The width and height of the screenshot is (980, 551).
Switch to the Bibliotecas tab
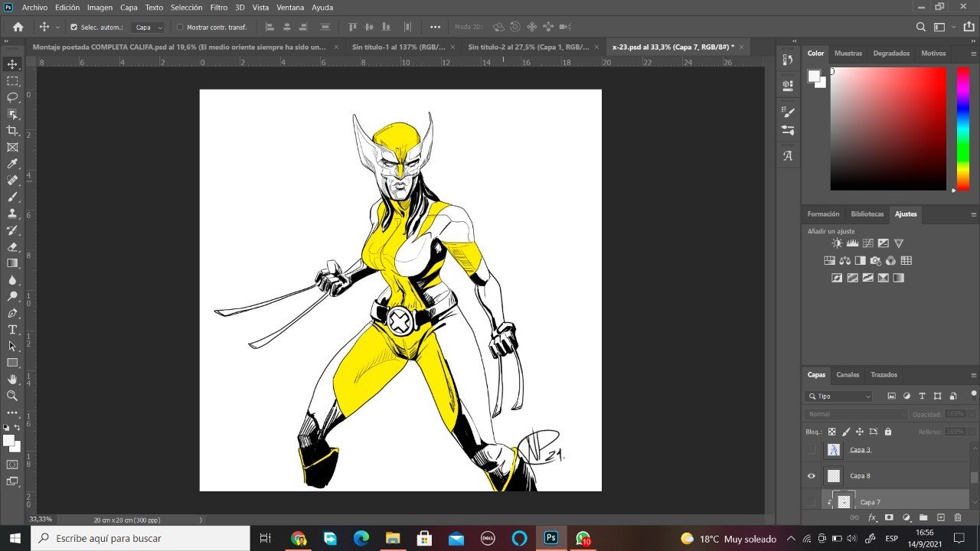867,214
